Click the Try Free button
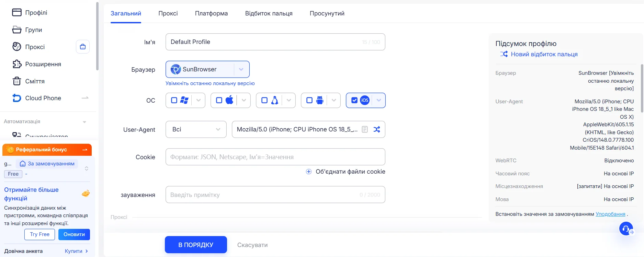This screenshot has width=644, height=257. coord(39,234)
